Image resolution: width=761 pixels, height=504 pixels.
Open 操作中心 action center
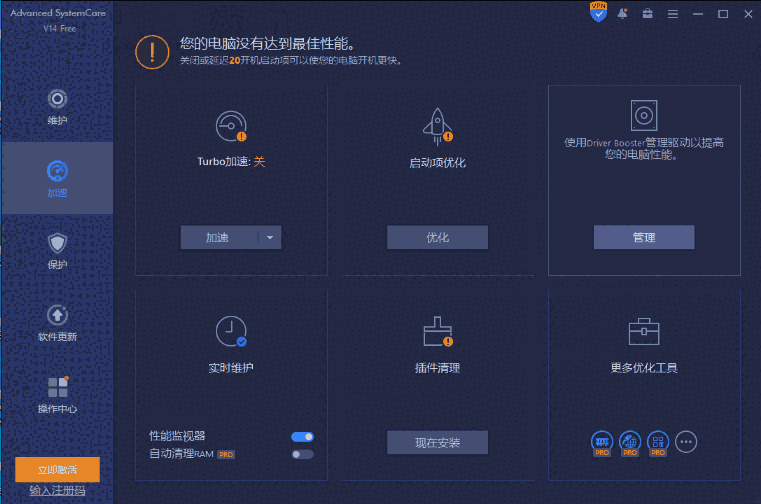tap(57, 394)
